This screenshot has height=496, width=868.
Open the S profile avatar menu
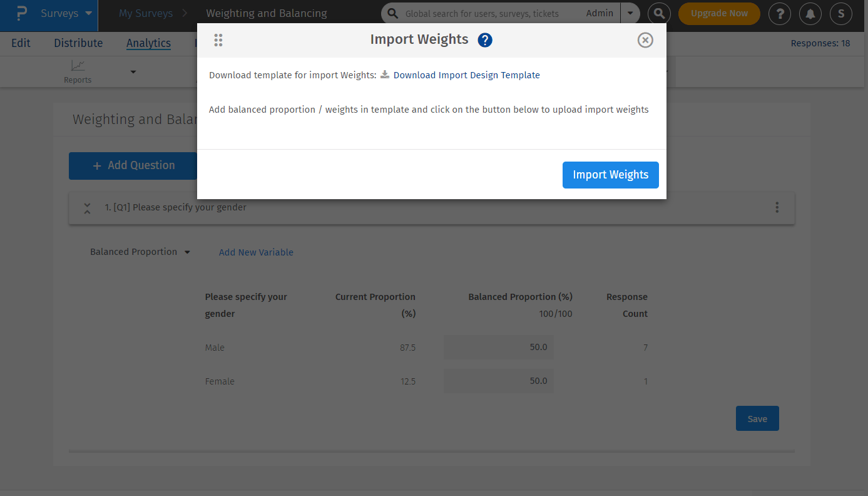point(841,13)
